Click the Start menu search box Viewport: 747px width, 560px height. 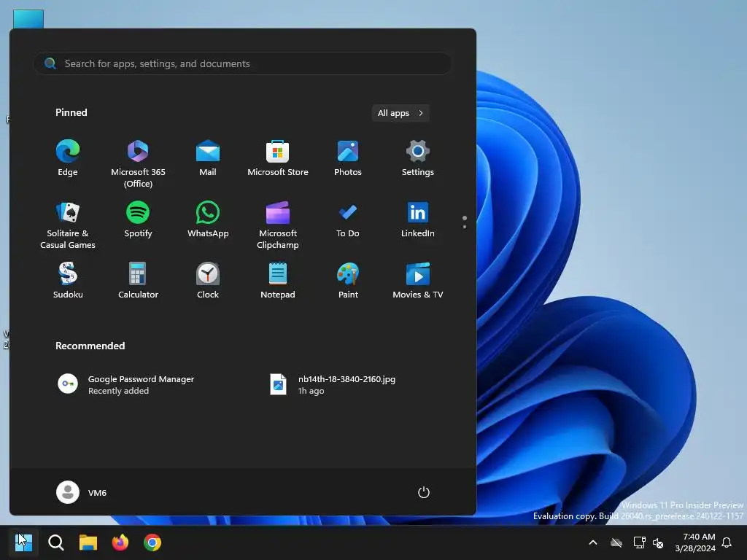pyautogui.click(x=242, y=63)
